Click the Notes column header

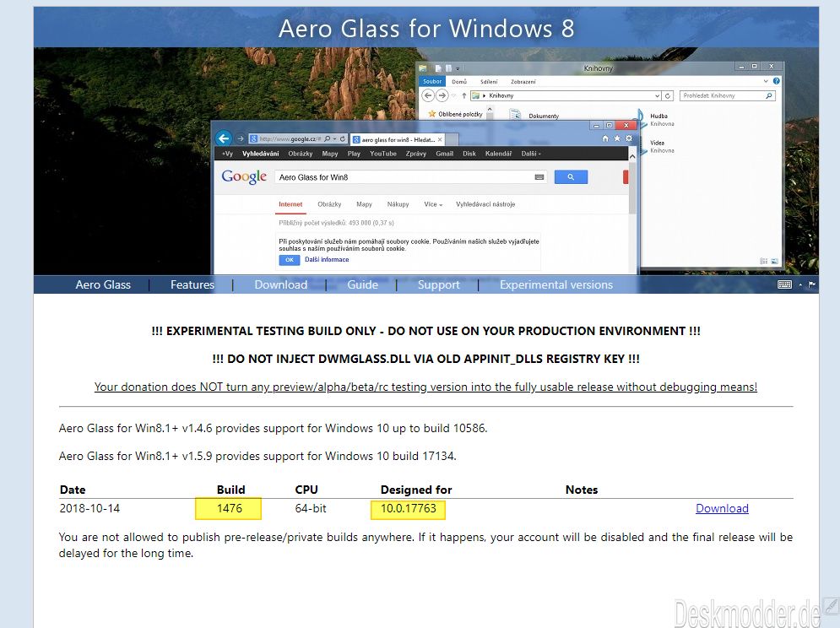[x=582, y=490]
